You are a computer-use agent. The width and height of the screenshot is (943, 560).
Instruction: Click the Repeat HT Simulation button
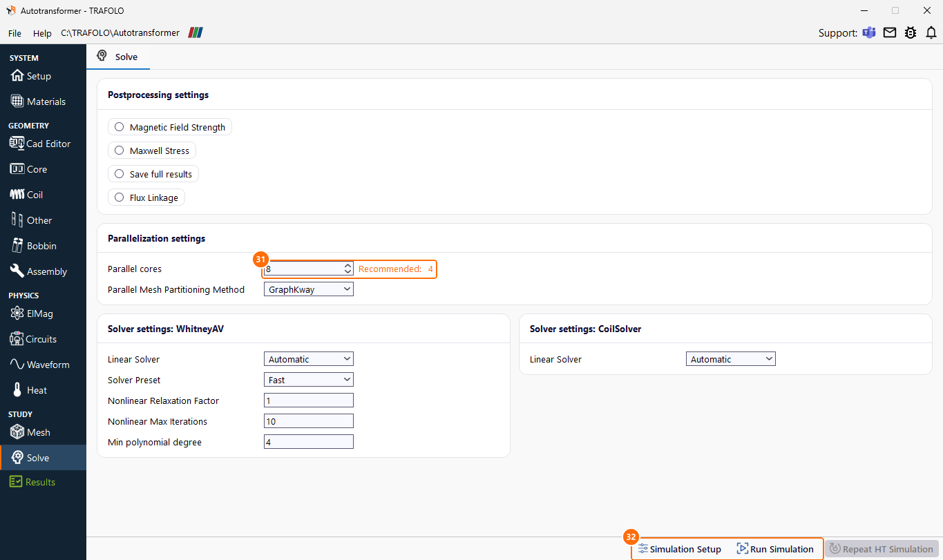click(x=882, y=549)
